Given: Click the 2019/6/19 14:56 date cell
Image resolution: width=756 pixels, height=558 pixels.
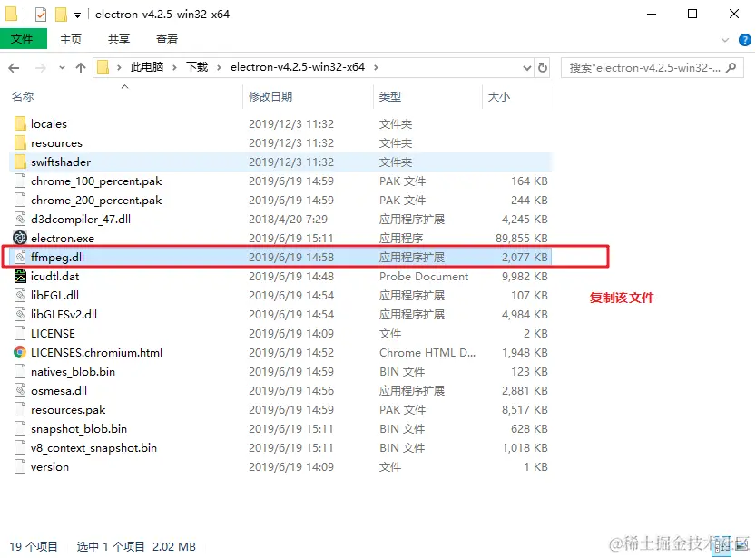Looking at the screenshot, I should pyautogui.click(x=291, y=391).
